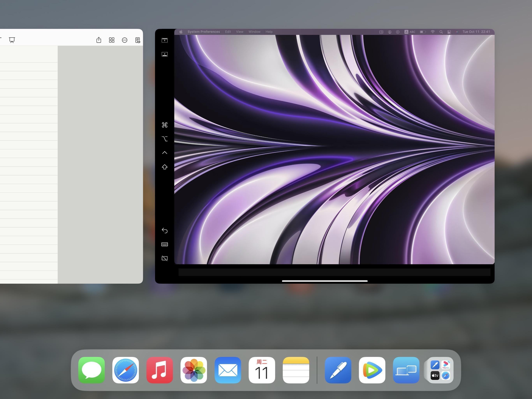Screen dimensions: 532x399
Task: Tap the Control key in the Sidecar sidebar
Action: tap(165, 152)
